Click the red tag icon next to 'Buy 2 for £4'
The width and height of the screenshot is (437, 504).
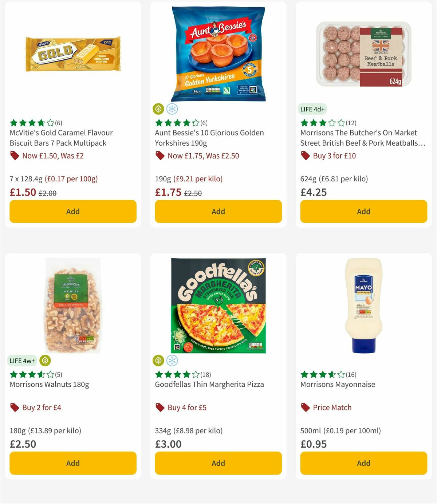coord(15,407)
